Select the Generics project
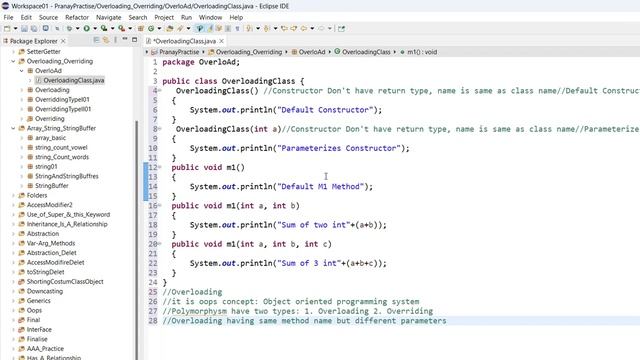This screenshot has height=360, width=640. pyautogui.click(x=38, y=301)
